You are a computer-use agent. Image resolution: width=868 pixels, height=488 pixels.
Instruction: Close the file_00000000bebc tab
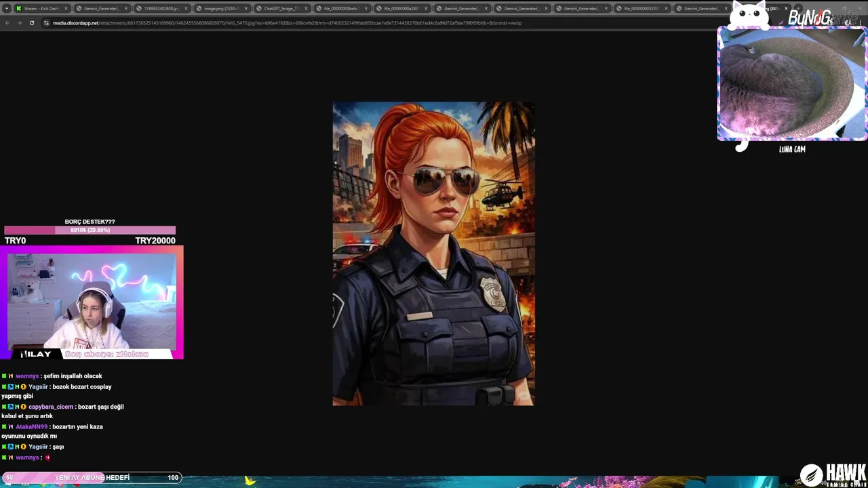pyautogui.click(x=366, y=8)
